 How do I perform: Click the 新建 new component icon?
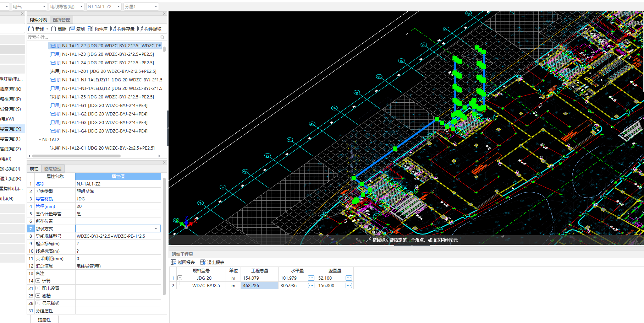(31, 29)
